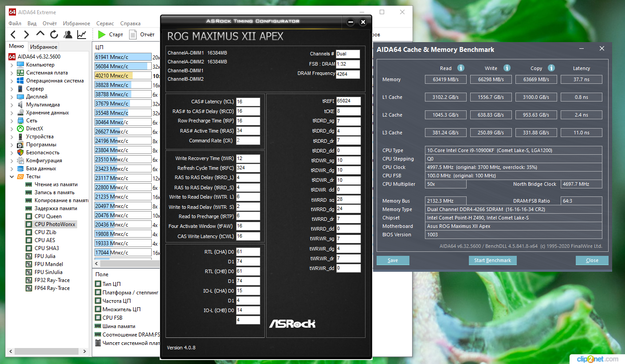Collapse the Тесты tree node
The height and width of the screenshot is (364, 625).
pos(12,176)
